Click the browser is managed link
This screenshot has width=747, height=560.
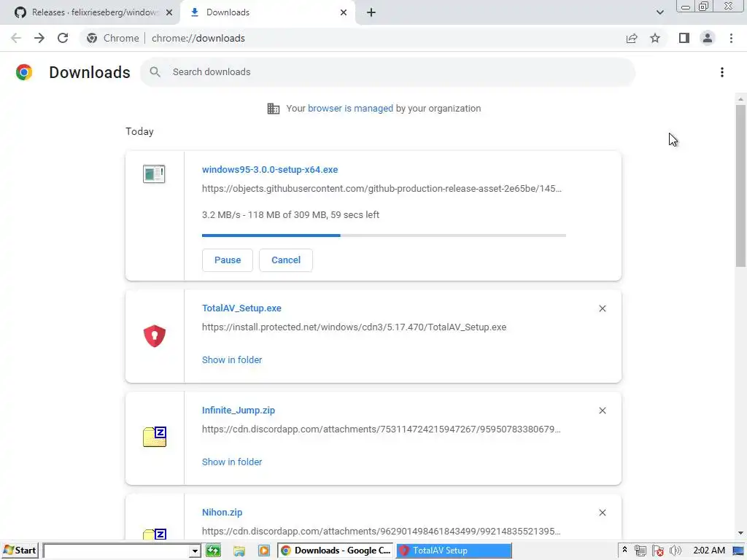coord(350,108)
